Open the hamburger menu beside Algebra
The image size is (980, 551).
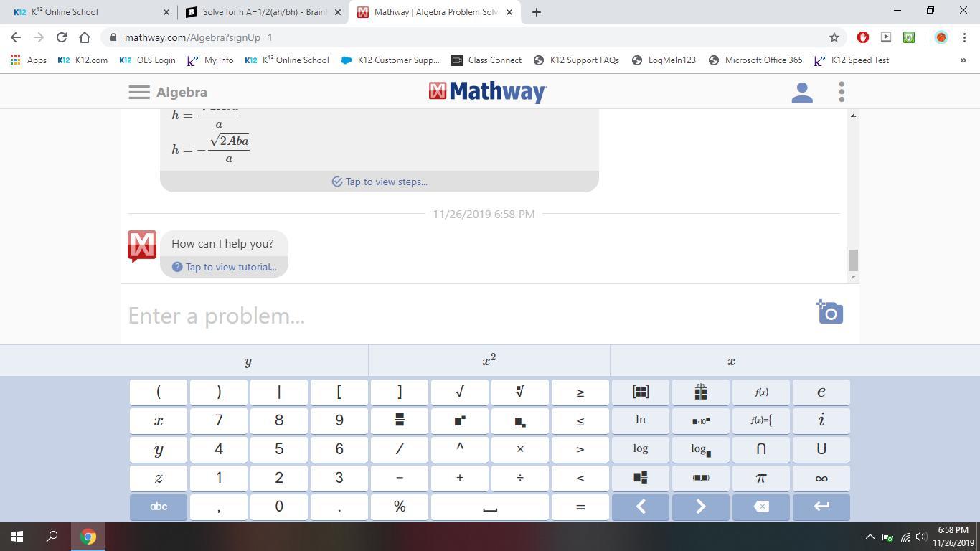coord(139,92)
